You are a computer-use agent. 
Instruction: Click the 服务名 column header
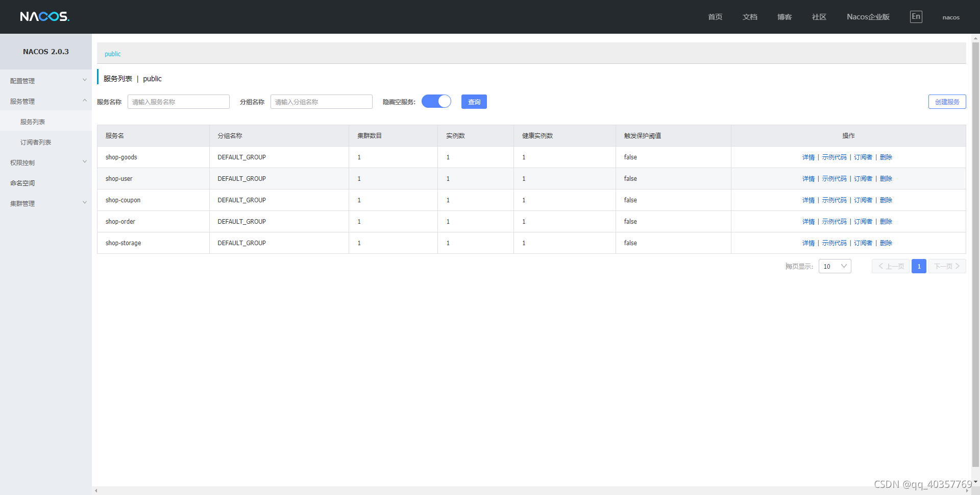click(153, 136)
